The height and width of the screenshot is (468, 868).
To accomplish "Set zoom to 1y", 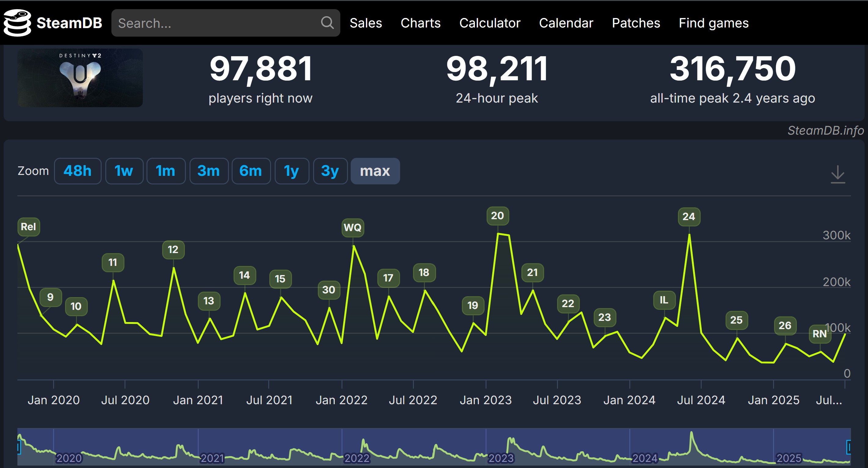I will (291, 171).
